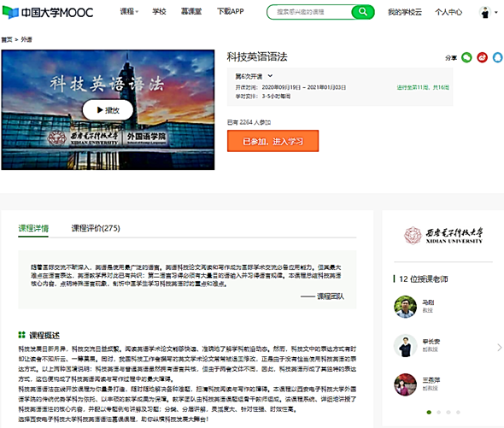Click the green search magnifier button
504x428 pixels.
[x=363, y=12]
